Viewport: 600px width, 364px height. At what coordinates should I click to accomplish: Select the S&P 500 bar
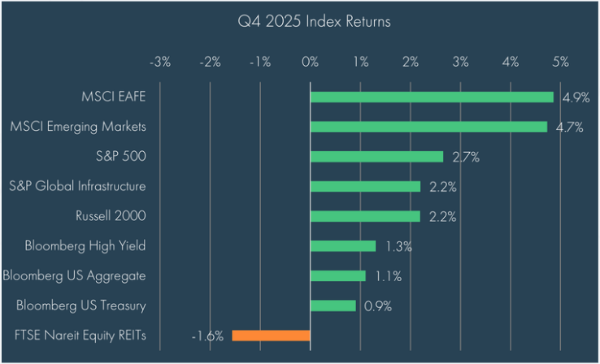376,157
